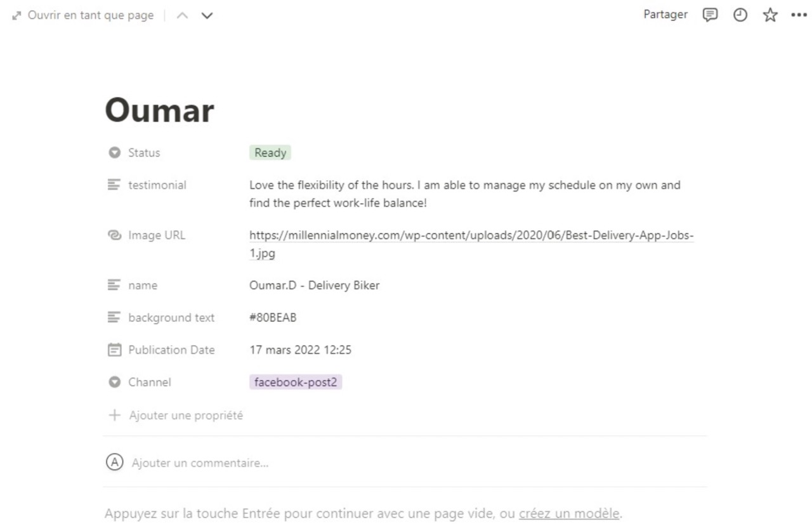Viewport: 812px width, 531px height.
Task: Click the Partager button
Action: (665, 15)
